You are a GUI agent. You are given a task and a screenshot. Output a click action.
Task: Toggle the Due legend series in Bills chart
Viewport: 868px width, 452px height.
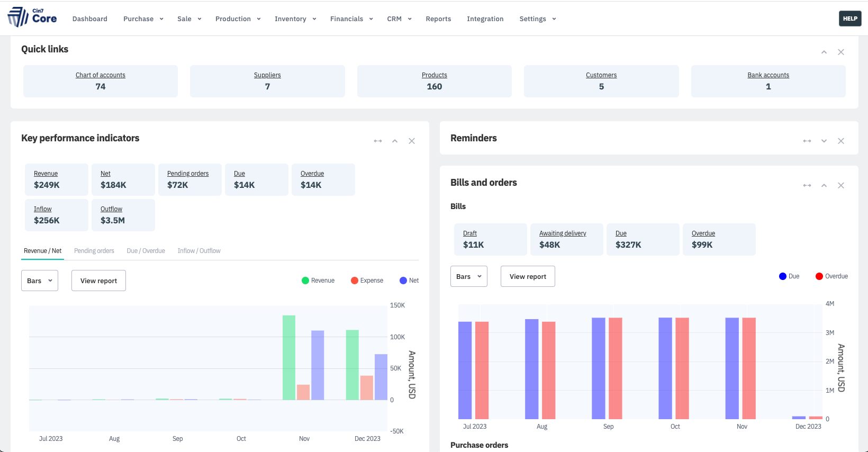789,276
